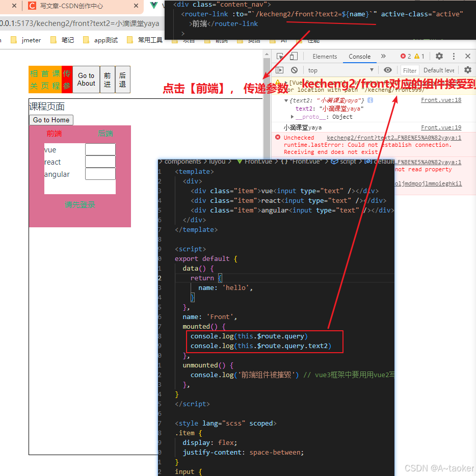Open the DevTools kebab more-options menu
The width and height of the screenshot is (476, 476).
click(454, 56)
